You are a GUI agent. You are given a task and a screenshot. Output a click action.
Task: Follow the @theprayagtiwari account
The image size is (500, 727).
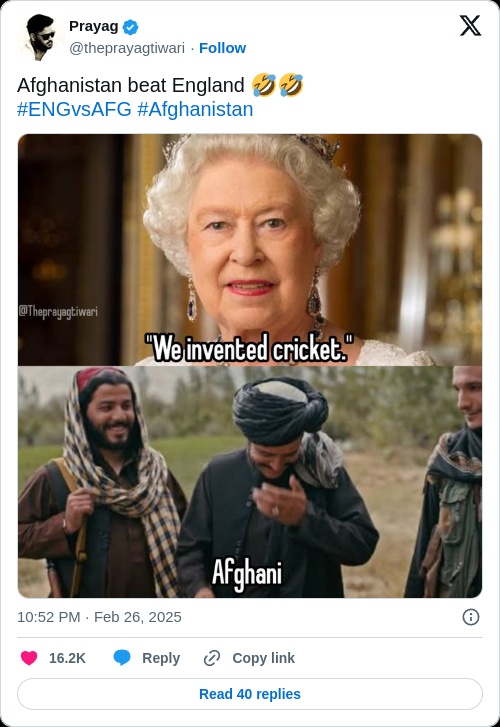coord(222,48)
